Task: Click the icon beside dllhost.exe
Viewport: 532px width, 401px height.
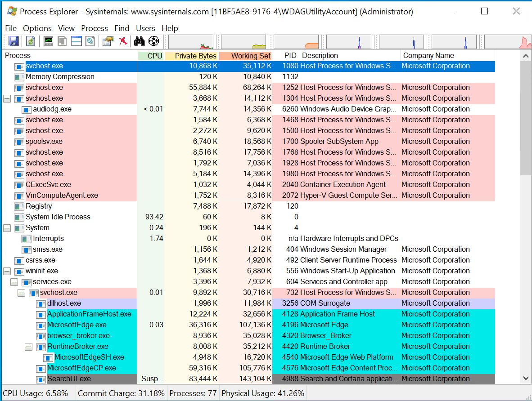Action: 41,304
